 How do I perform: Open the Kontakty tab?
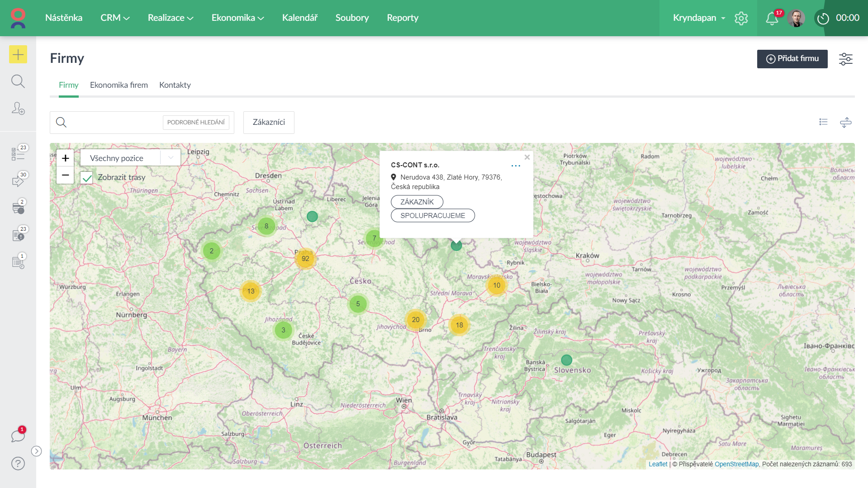[175, 85]
